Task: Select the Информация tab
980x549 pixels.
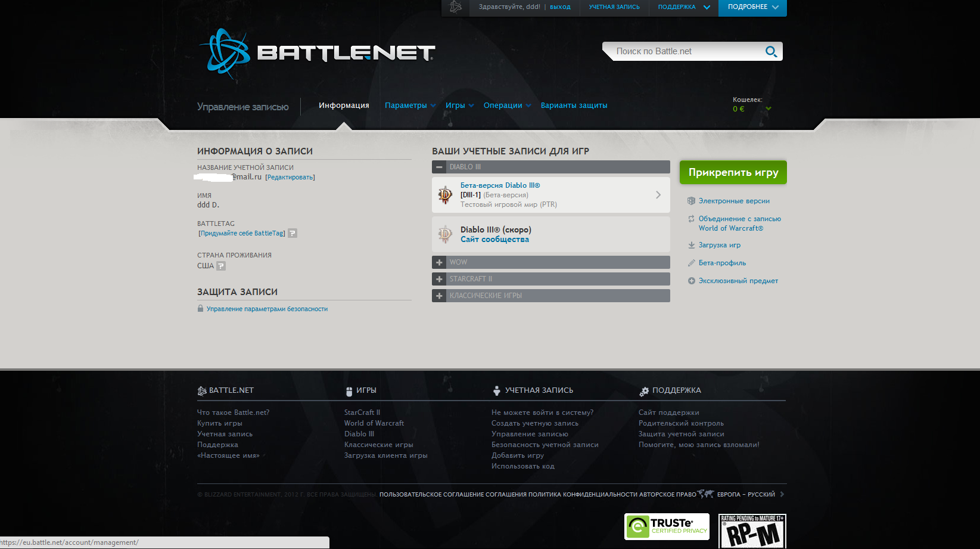Action: [x=344, y=106]
